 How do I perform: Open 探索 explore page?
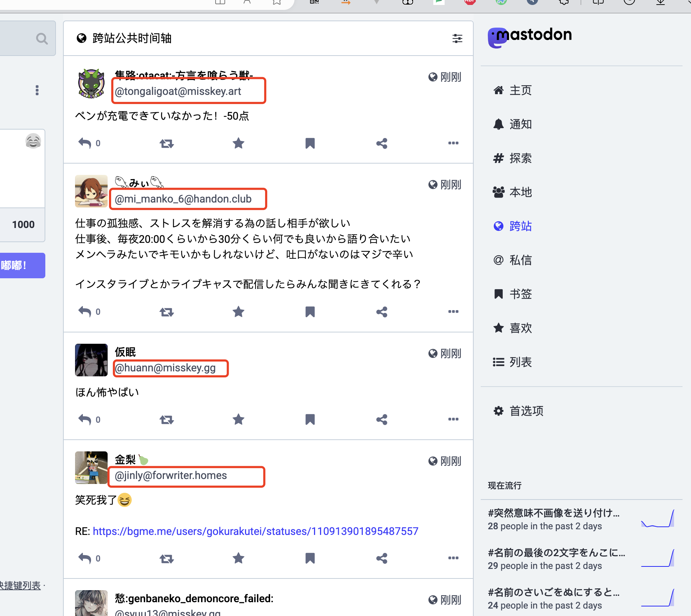click(512, 158)
